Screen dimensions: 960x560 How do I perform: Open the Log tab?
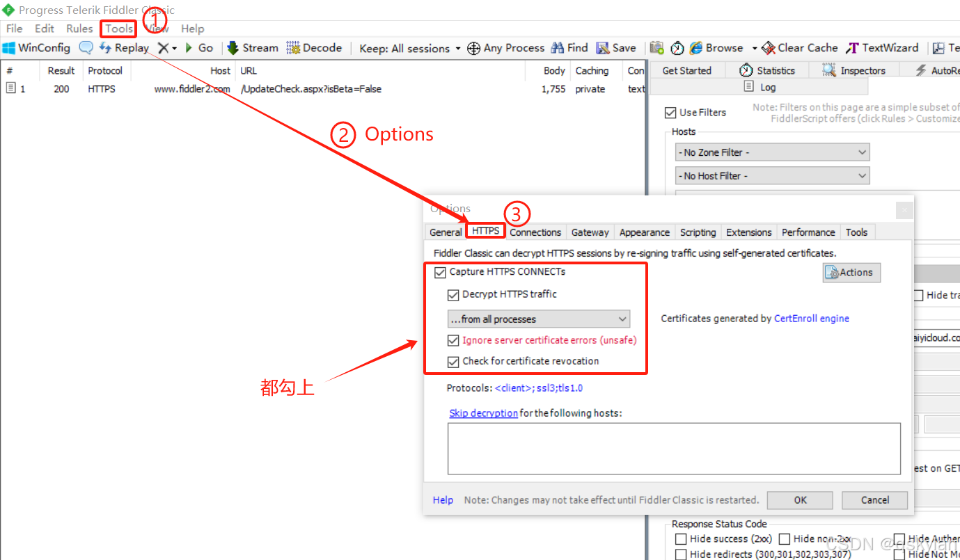[760, 87]
